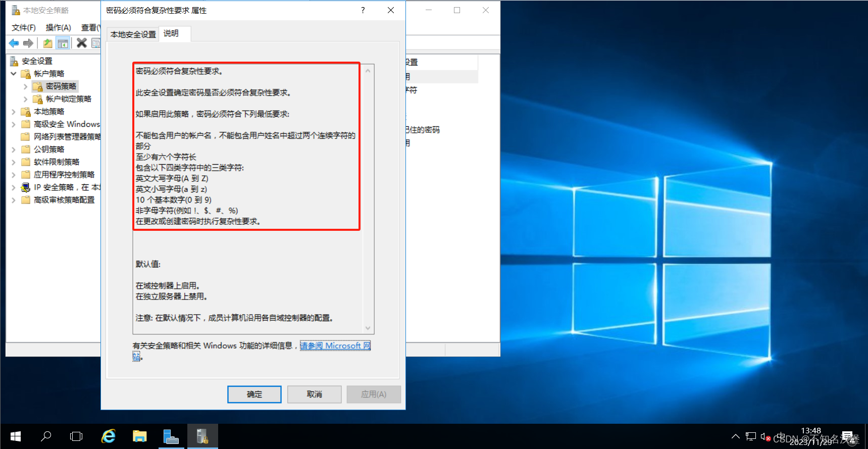Open the 操作(A) menu
Image resolution: width=868 pixels, height=449 pixels.
(x=58, y=27)
